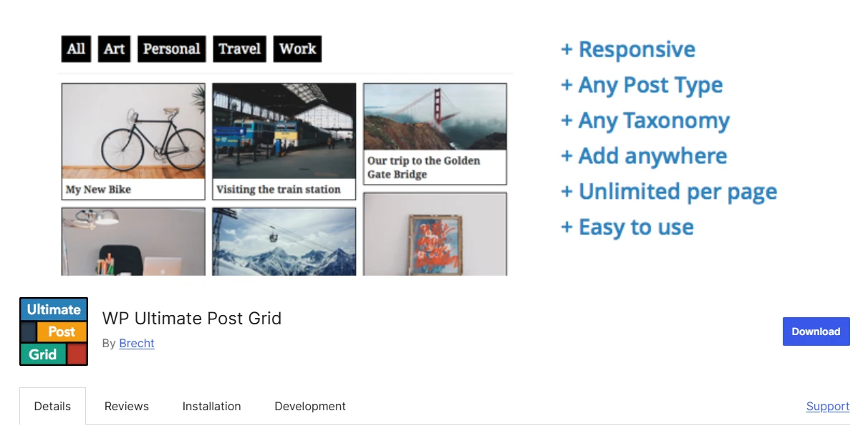Click the '+ Add anywhere' text

click(644, 155)
